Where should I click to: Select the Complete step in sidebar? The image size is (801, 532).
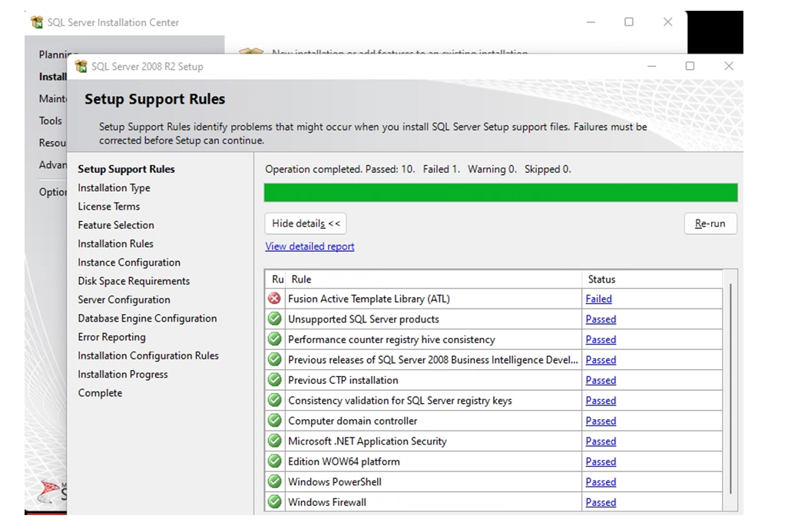tap(100, 393)
